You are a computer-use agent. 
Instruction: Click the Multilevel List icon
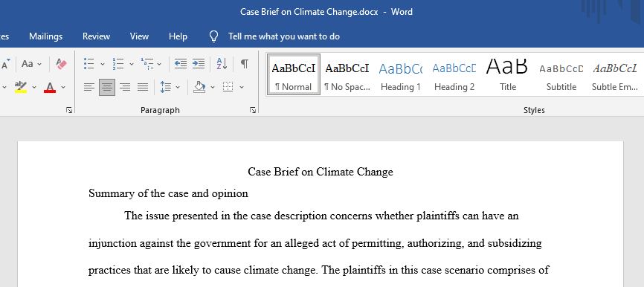pyautogui.click(x=147, y=64)
